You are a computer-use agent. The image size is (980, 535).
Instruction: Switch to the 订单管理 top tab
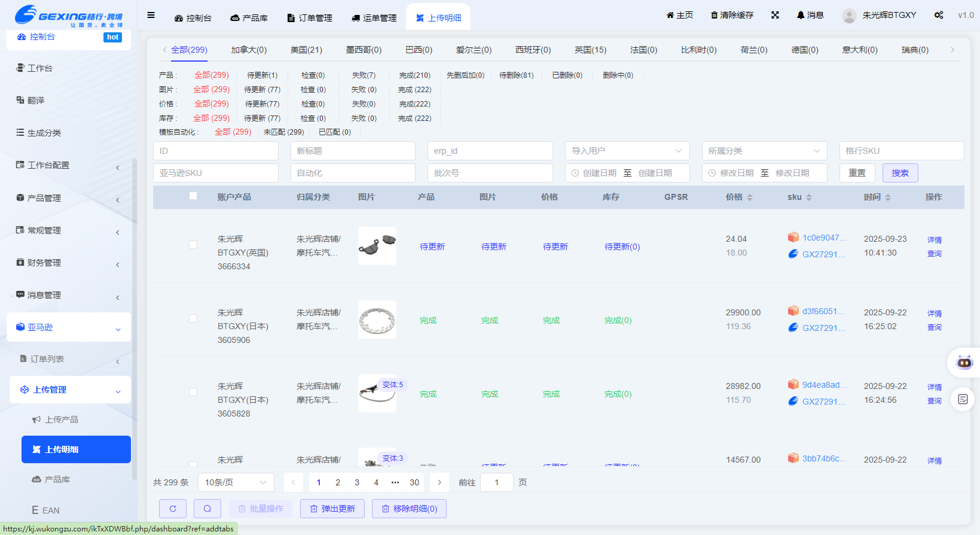310,18
